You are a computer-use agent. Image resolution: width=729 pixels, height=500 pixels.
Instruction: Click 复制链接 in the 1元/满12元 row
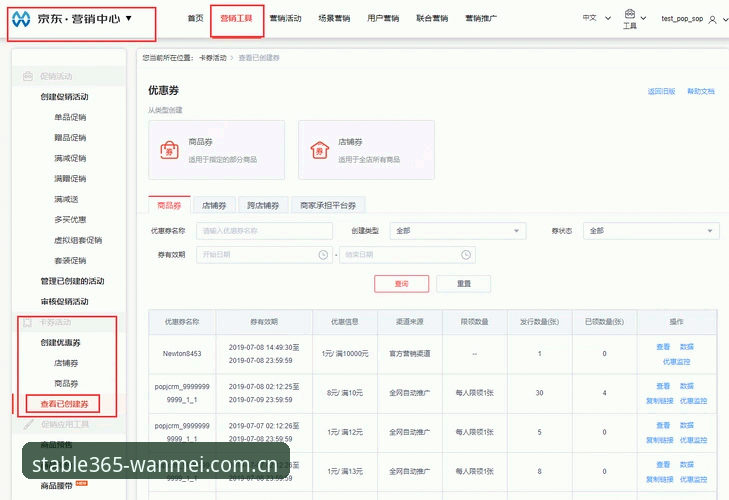(x=660, y=440)
